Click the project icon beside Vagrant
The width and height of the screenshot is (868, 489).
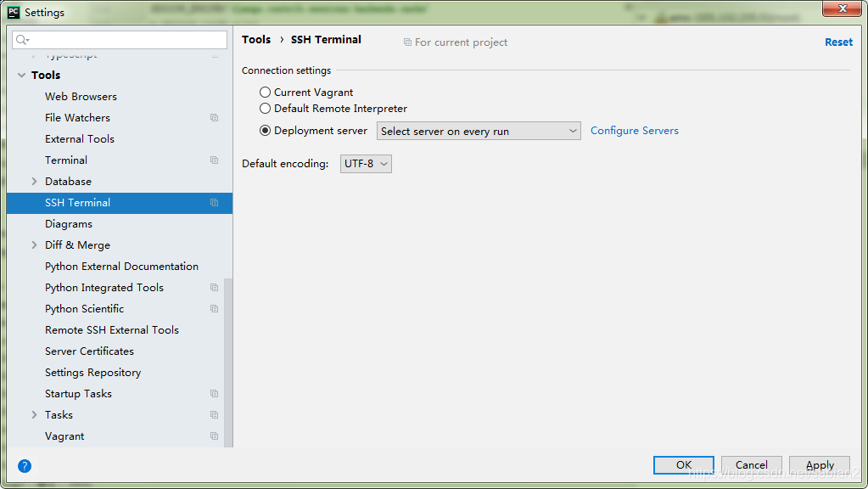click(214, 436)
